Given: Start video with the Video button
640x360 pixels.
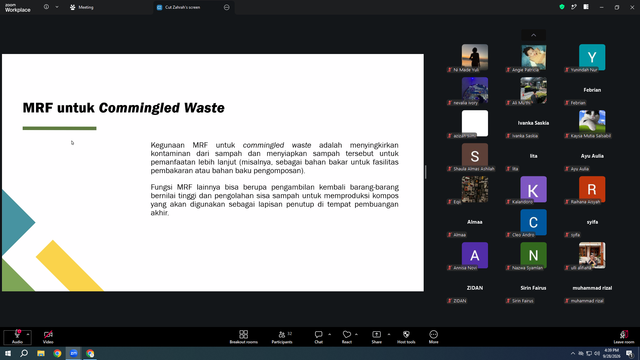Looking at the screenshot, I should [x=48, y=337].
